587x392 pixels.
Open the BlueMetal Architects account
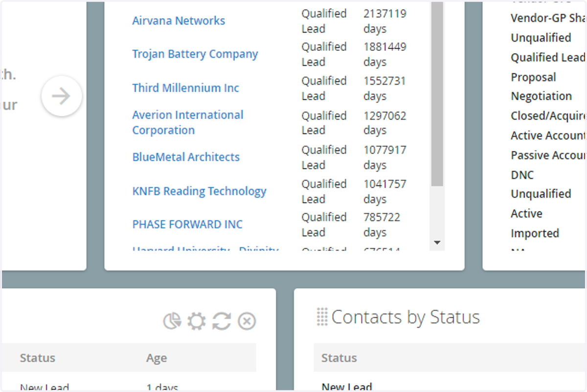pos(186,157)
